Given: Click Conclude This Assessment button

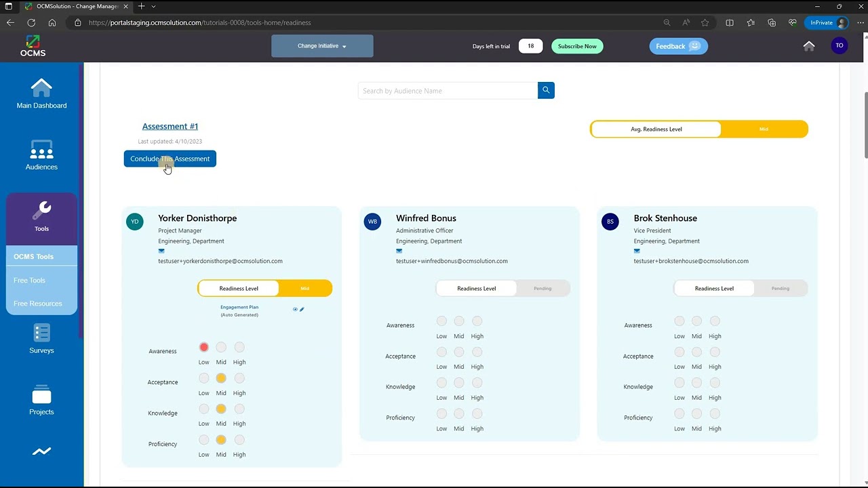Looking at the screenshot, I should 170,159.
